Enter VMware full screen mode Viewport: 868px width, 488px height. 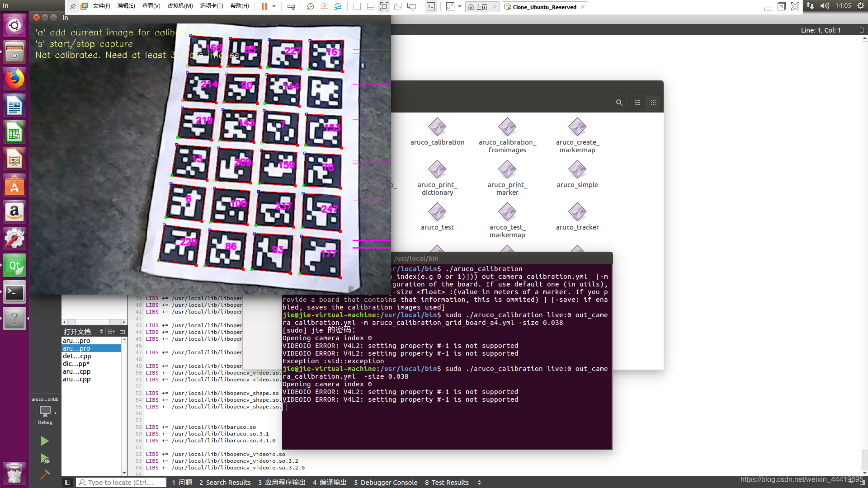384,7
